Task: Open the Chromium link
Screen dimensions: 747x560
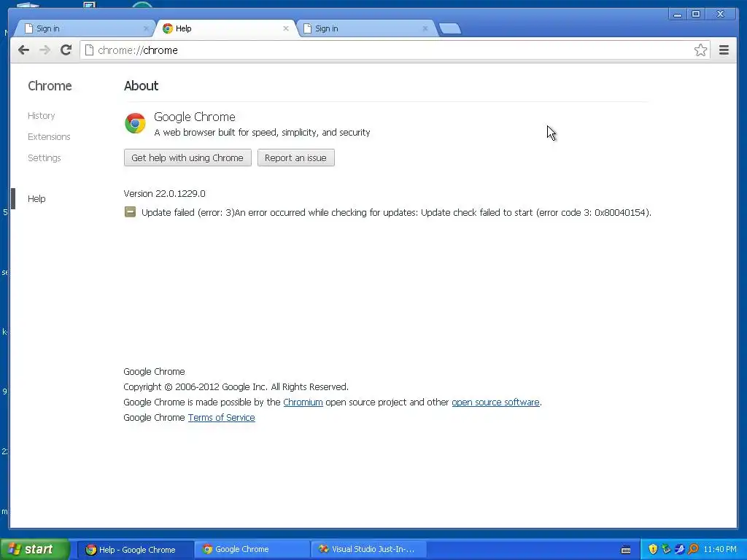Action: click(303, 402)
